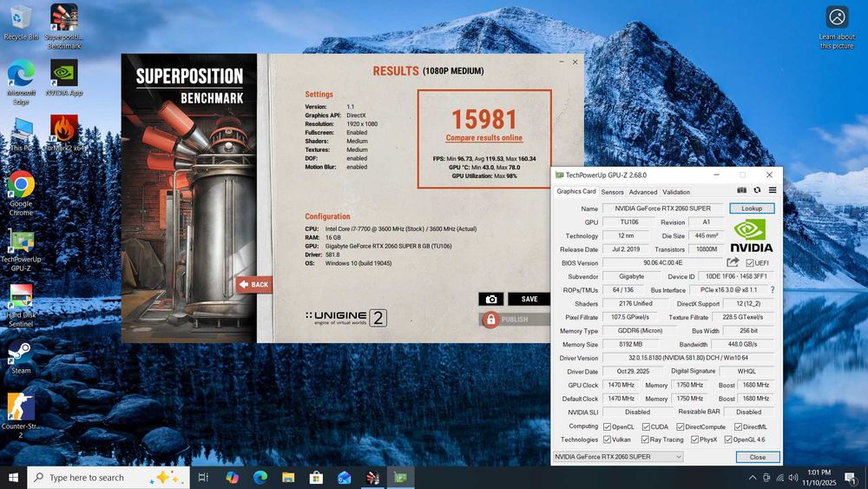The height and width of the screenshot is (489, 868).
Task: Click the GPU-Z refresh icon
Action: click(757, 190)
